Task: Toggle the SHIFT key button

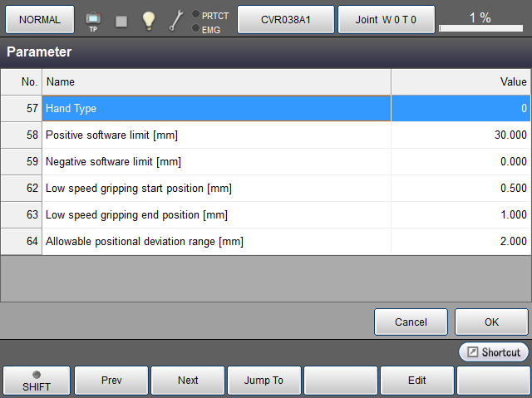Action: (x=36, y=381)
